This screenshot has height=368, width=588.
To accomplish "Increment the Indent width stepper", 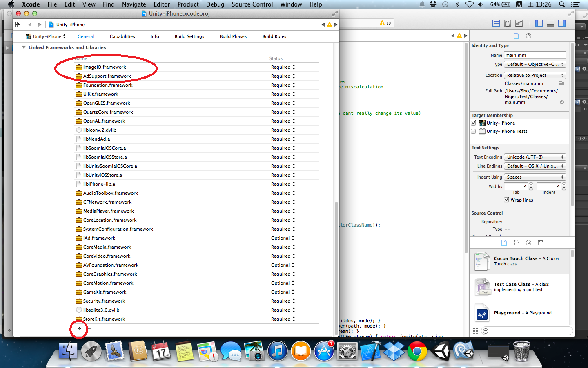I will (x=564, y=185).
